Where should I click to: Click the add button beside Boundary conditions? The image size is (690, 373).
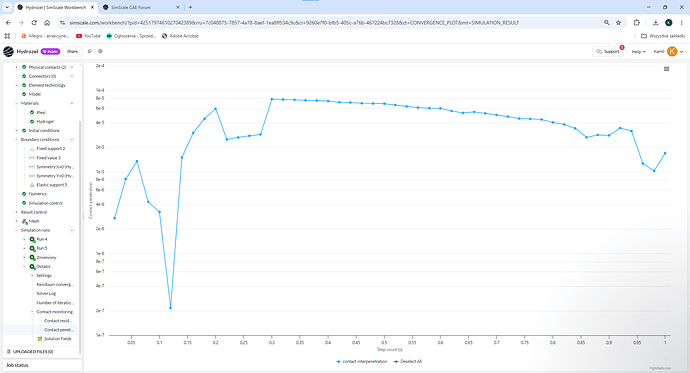click(x=72, y=139)
